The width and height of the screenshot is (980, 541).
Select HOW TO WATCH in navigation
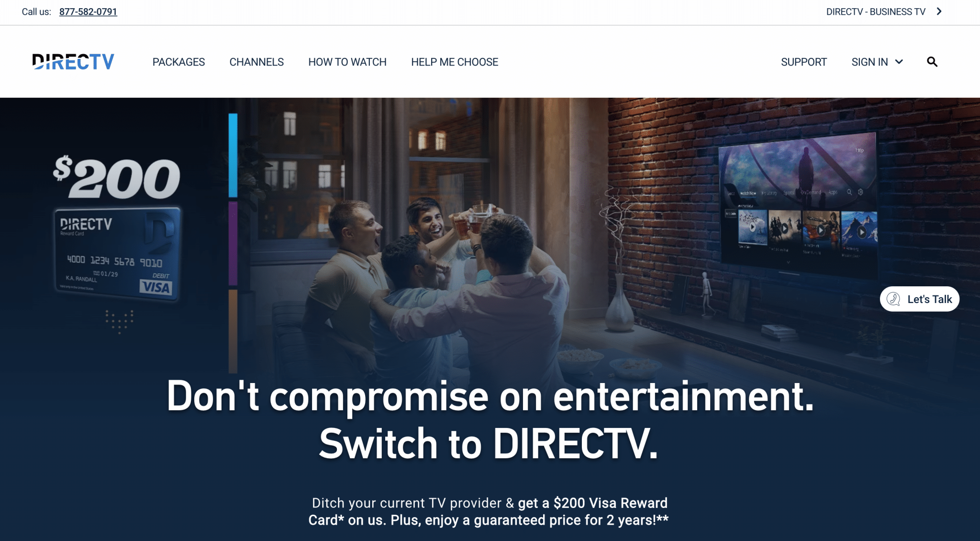[x=347, y=62]
